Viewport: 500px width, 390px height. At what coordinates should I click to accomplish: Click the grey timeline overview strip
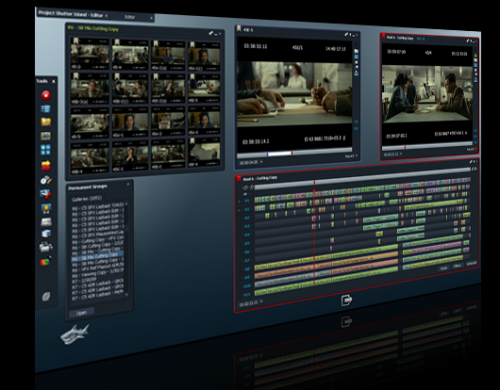click(362, 178)
